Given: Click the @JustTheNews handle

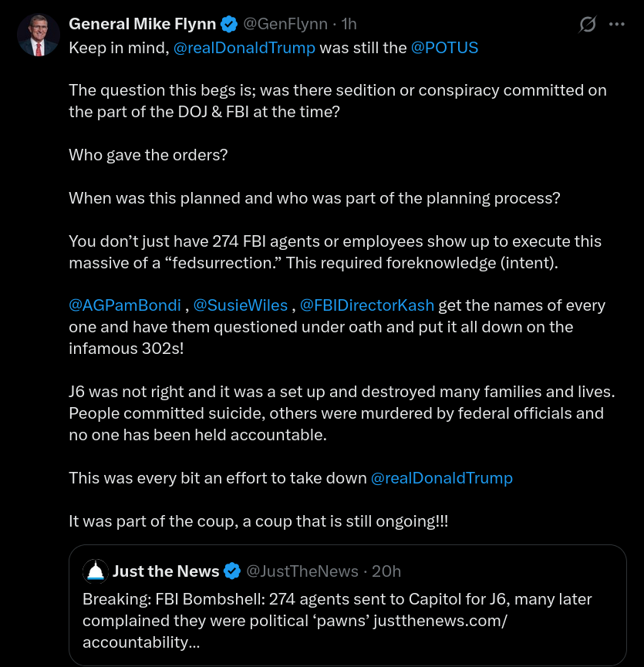Looking at the screenshot, I should point(302,571).
